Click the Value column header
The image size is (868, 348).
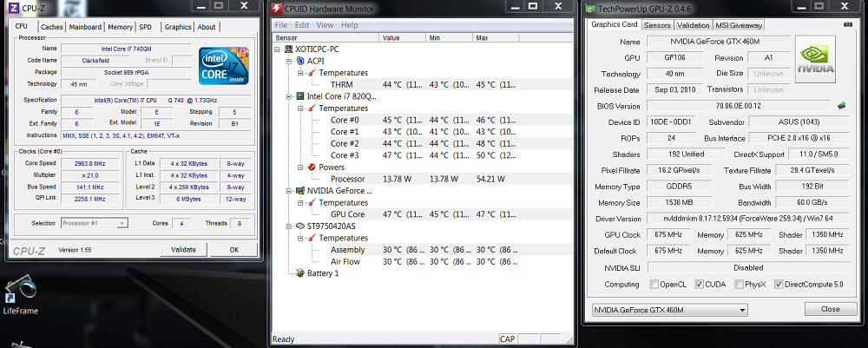click(x=403, y=37)
